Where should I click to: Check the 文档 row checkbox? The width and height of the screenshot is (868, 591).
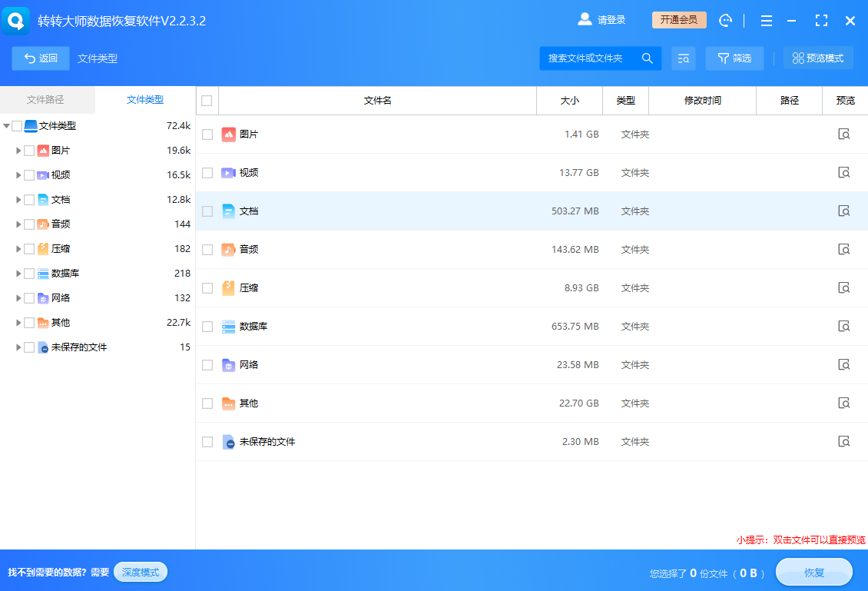pyautogui.click(x=207, y=211)
